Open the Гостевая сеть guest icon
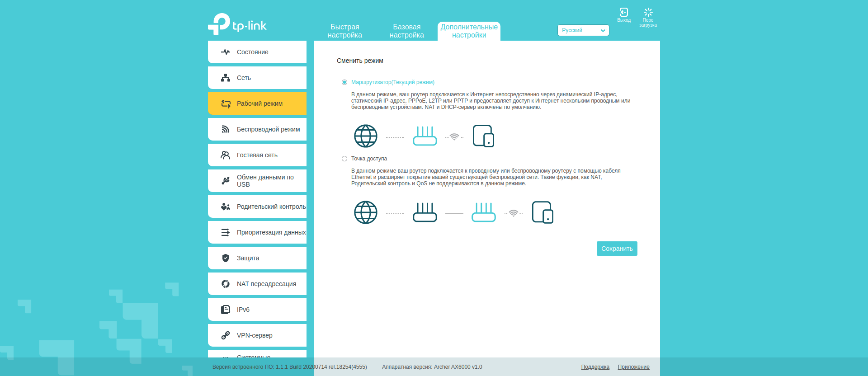The image size is (868, 376). [x=226, y=155]
